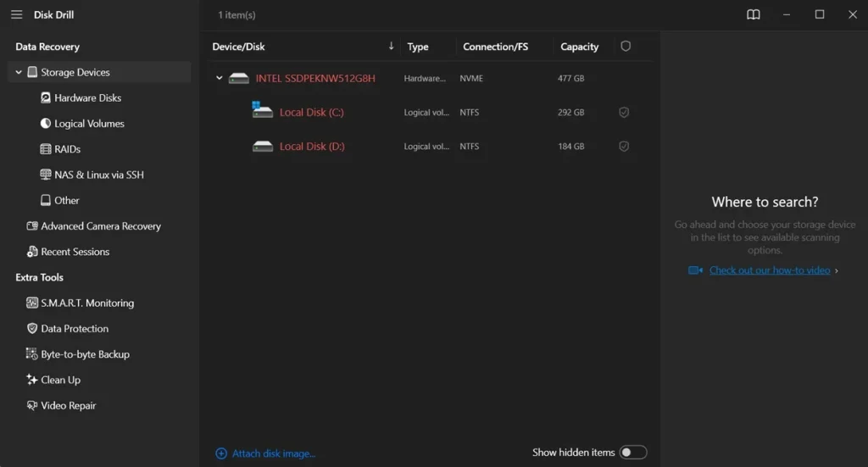The image size is (868, 467).
Task: Sort by Capacity column header
Action: coord(579,47)
